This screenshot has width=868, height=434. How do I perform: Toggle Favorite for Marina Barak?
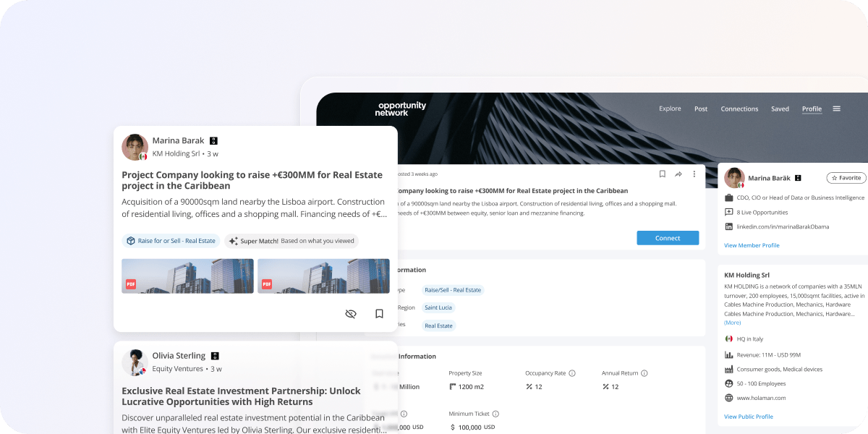[846, 178]
